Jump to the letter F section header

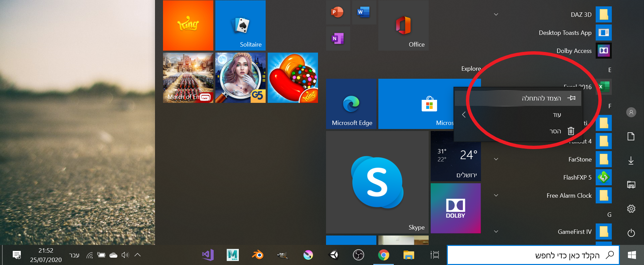tap(609, 106)
